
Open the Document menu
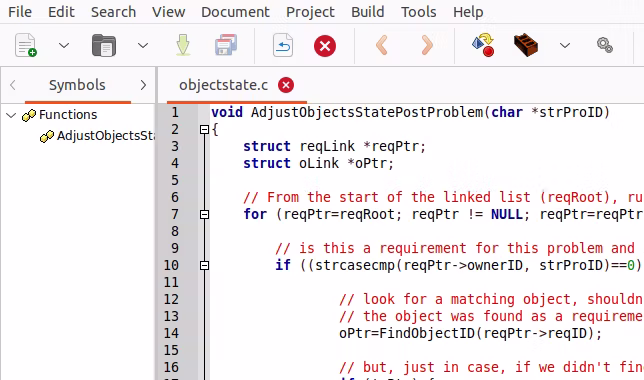click(x=235, y=12)
